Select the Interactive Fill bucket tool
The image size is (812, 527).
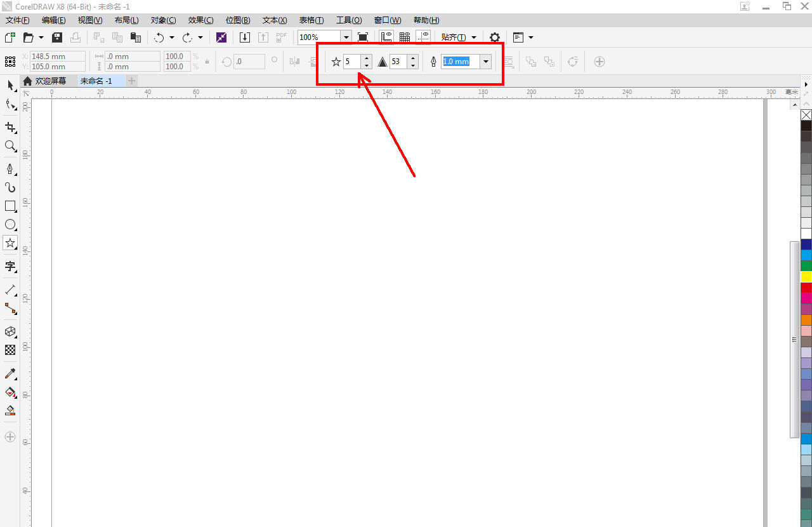coord(10,392)
